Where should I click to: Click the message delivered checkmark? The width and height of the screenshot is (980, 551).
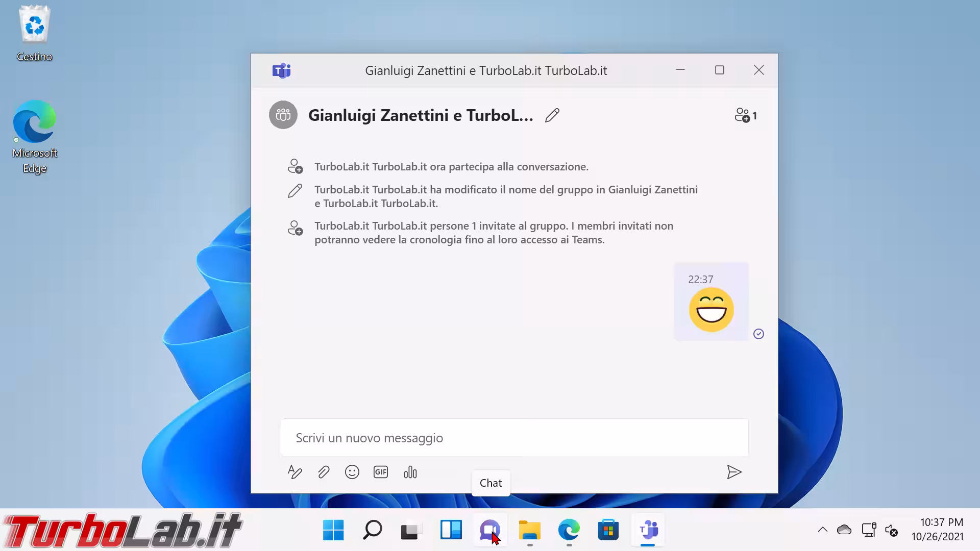click(x=758, y=334)
